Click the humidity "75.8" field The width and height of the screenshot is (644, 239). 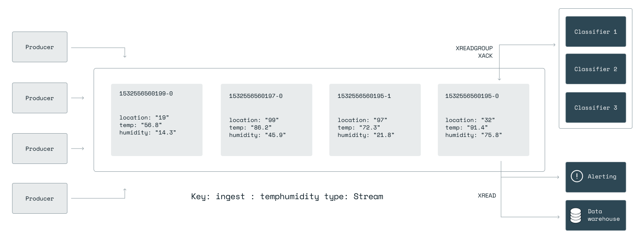[474, 135]
